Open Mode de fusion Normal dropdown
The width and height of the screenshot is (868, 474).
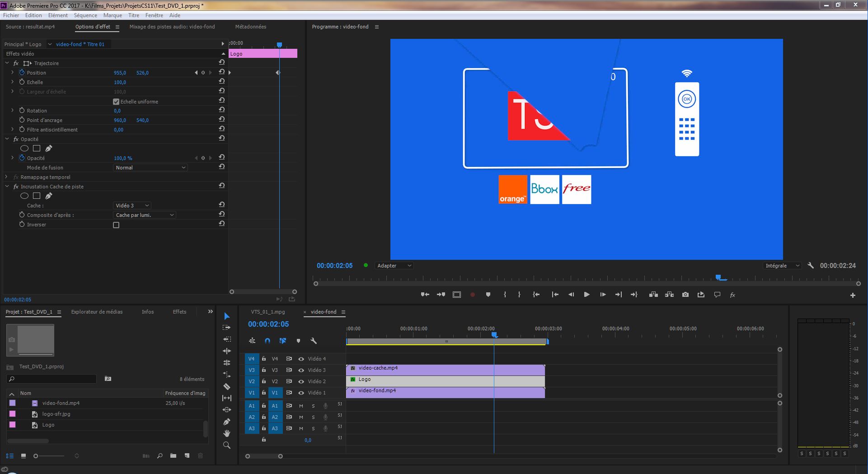[150, 168]
